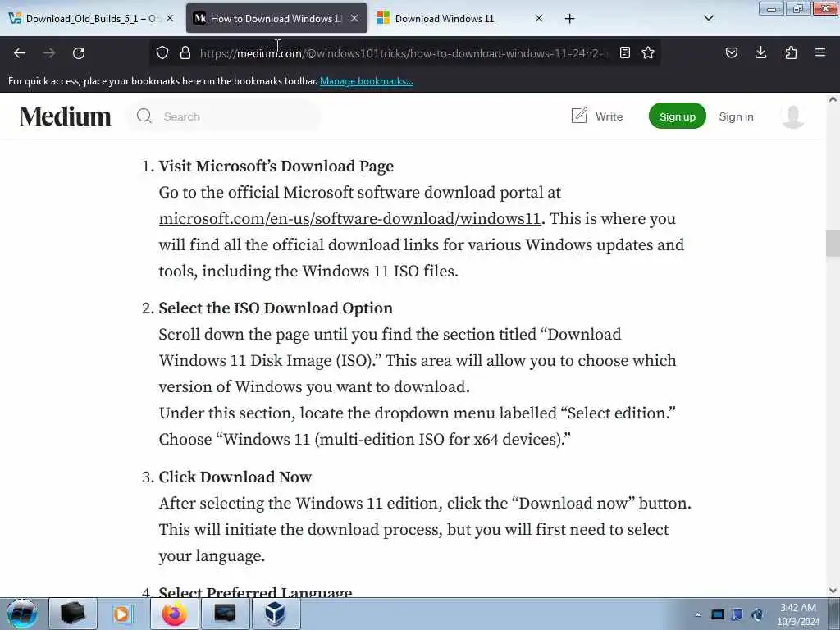Reload the current page
This screenshot has width=840, height=630.
coord(79,53)
